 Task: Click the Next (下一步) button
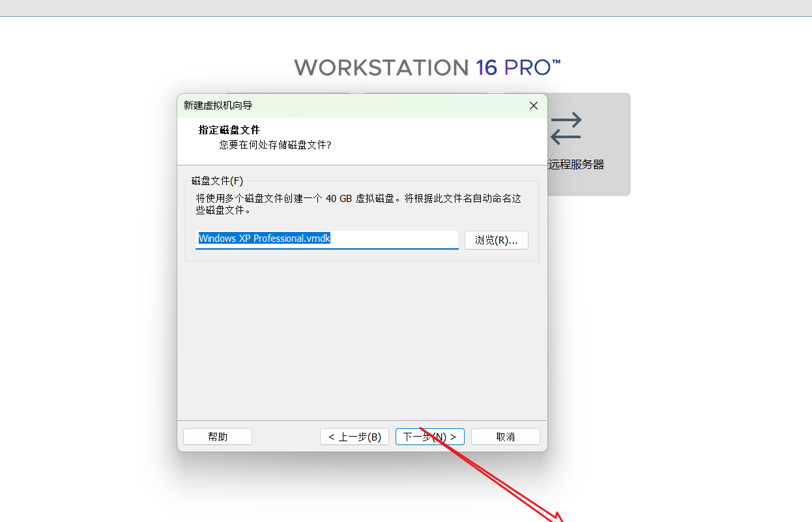pyautogui.click(x=429, y=437)
